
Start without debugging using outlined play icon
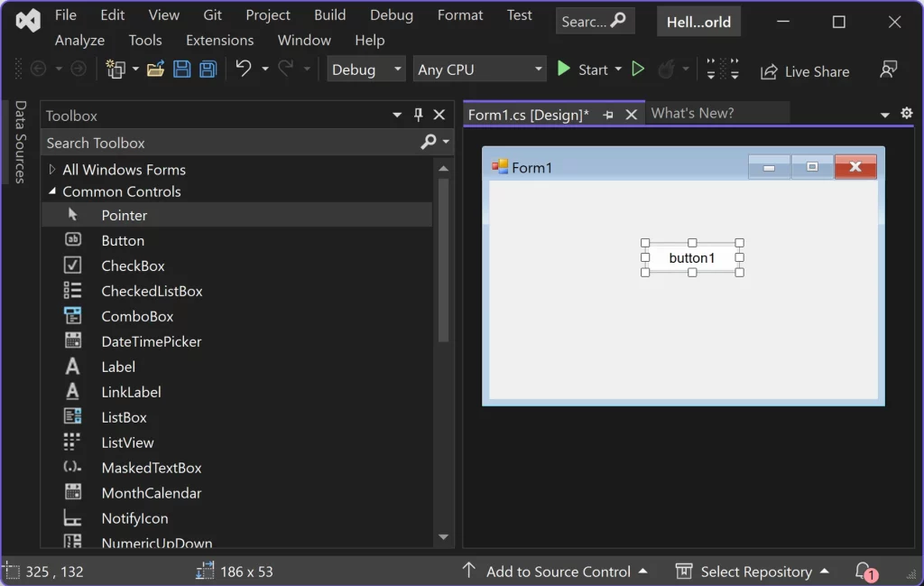(x=638, y=70)
